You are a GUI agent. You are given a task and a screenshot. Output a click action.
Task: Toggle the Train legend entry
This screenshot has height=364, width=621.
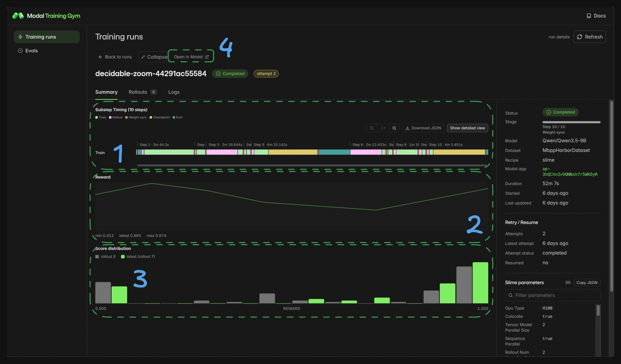101,117
